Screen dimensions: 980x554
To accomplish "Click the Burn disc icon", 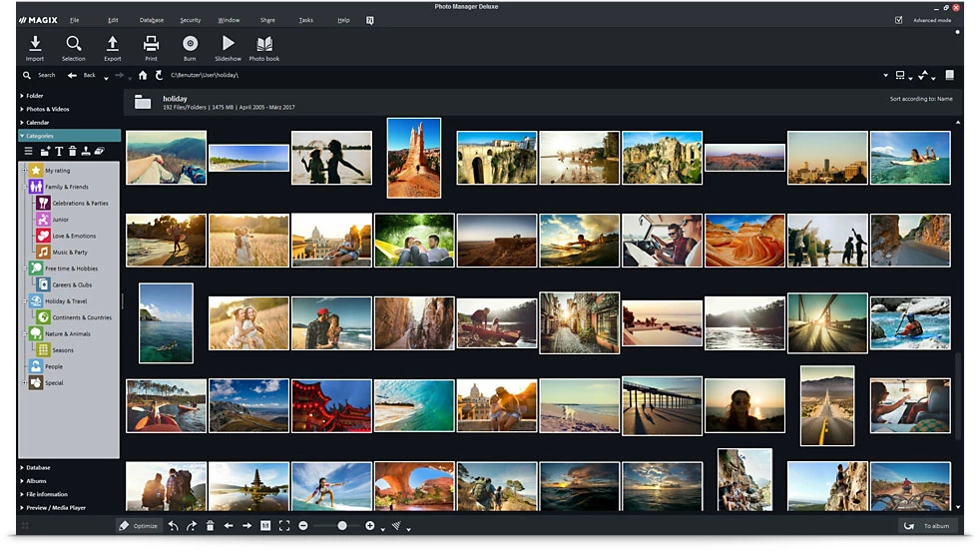I will (x=190, y=47).
